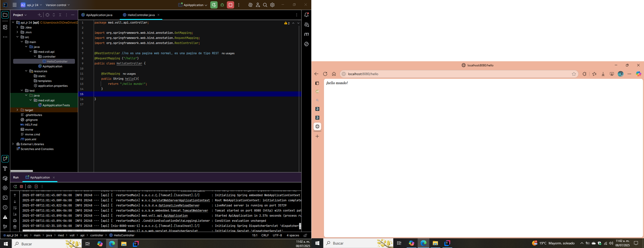The image size is (644, 248).
Task: Click Select Opened File crosshair icon
Action: [47, 15]
